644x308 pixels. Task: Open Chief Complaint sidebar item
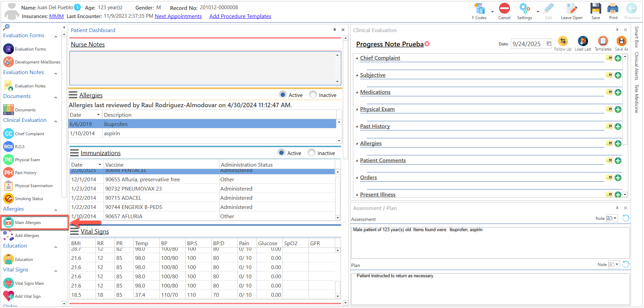pyautogui.click(x=24, y=134)
